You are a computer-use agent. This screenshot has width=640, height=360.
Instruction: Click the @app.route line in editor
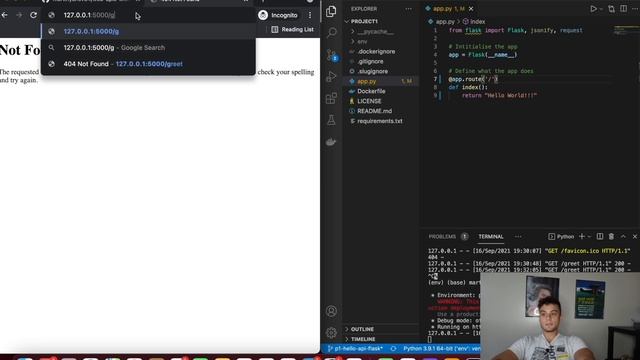[x=473, y=79]
